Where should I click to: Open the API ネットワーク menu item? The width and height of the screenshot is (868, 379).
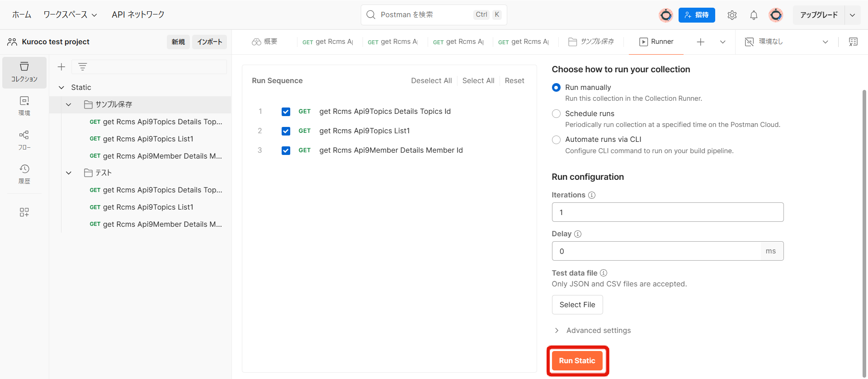(138, 15)
